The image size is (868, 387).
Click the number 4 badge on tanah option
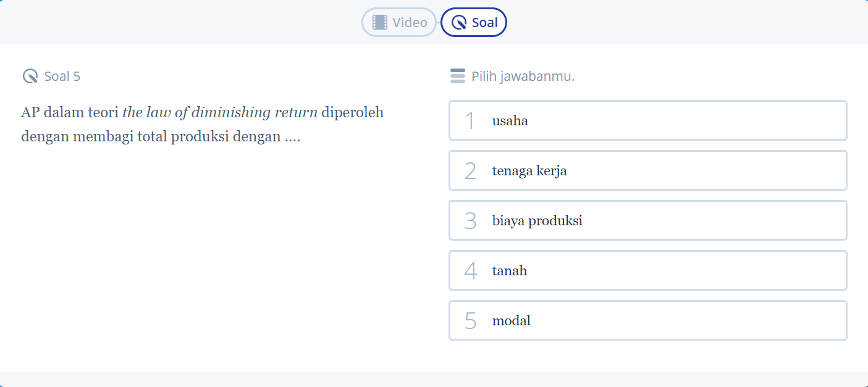[x=470, y=270]
